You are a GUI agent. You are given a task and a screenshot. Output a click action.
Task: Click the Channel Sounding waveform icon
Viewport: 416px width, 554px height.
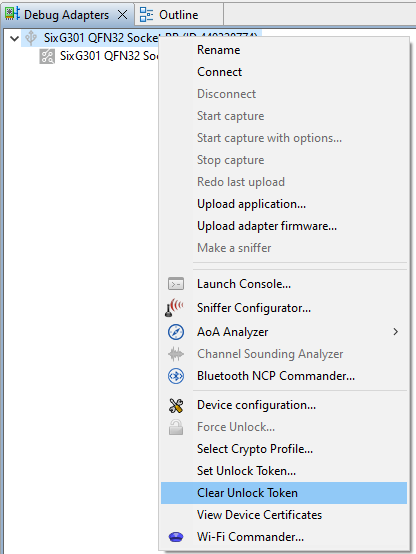pyautogui.click(x=176, y=354)
